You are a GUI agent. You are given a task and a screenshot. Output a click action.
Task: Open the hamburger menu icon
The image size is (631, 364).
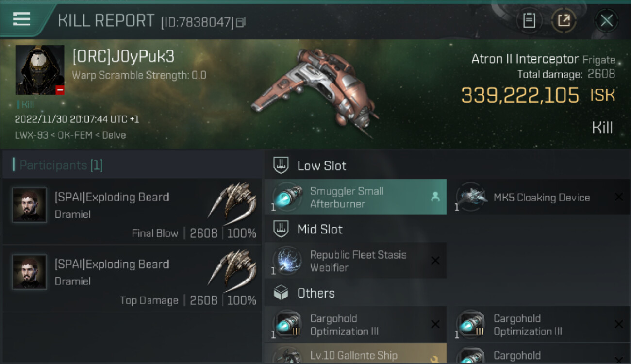(x=21, y=19)
